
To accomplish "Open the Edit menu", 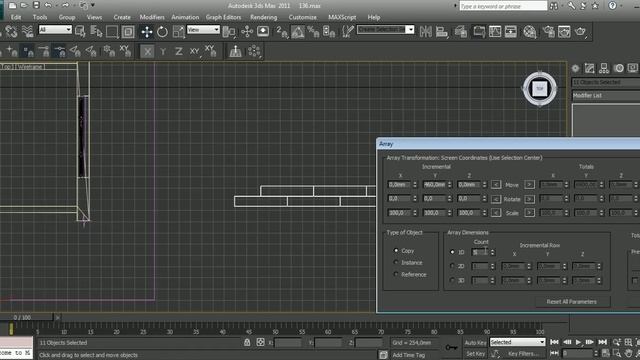I will [x=16, y=17].
